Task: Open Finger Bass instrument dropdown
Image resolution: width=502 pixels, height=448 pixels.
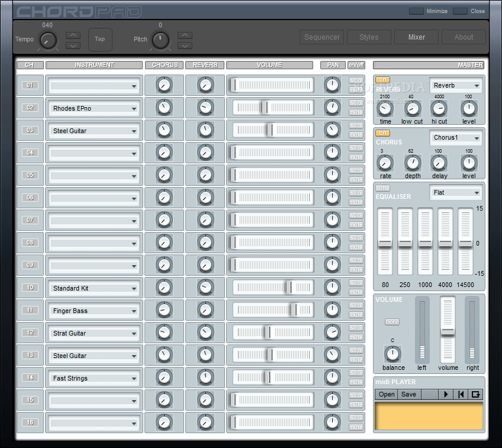Action: tap(95, 311)
